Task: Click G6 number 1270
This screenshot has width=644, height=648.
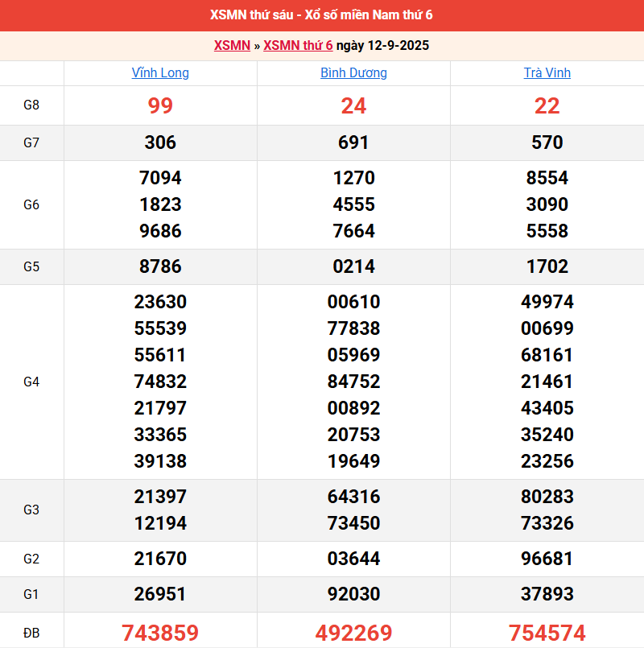Action: (354, 178)
